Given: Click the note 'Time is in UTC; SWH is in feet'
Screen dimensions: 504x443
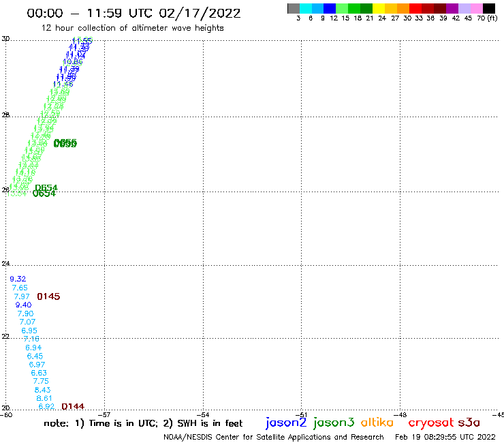Looking at the screenshot, I should point(143,423).
